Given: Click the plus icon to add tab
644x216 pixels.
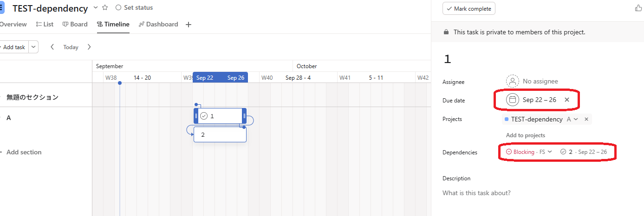Looking at the screenshot, I should pyautogui.click(x=189, y=25).
